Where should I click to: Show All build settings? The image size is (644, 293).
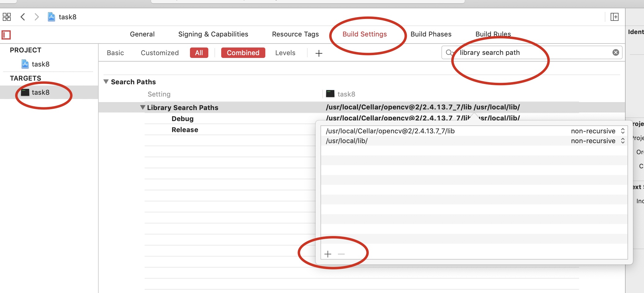[x=199, y=53]
